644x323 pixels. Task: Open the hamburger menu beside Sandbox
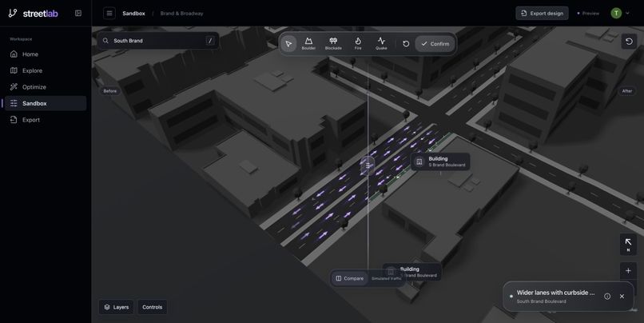[x=109, y=13]
